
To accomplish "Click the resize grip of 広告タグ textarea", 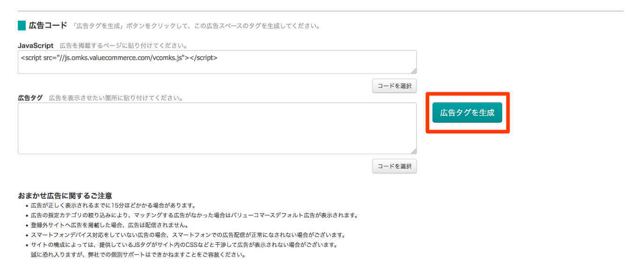I will click(x=414, y=151).
